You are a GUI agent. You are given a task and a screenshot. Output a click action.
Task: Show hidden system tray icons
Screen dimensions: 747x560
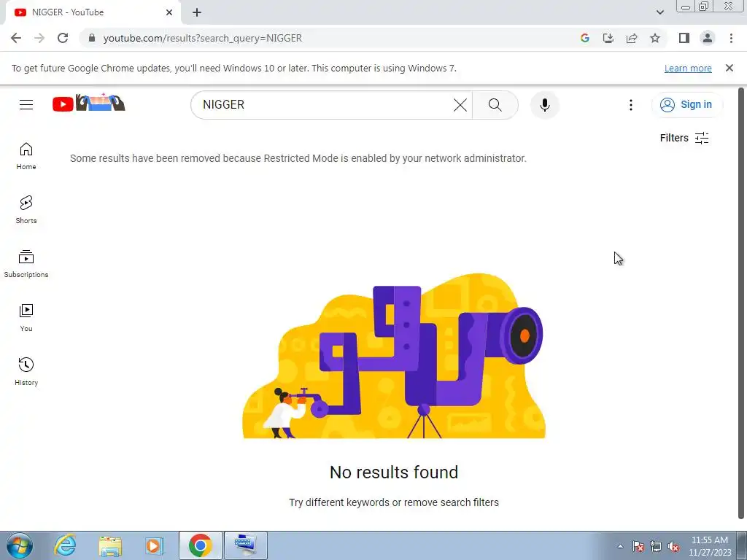(620, 546)
